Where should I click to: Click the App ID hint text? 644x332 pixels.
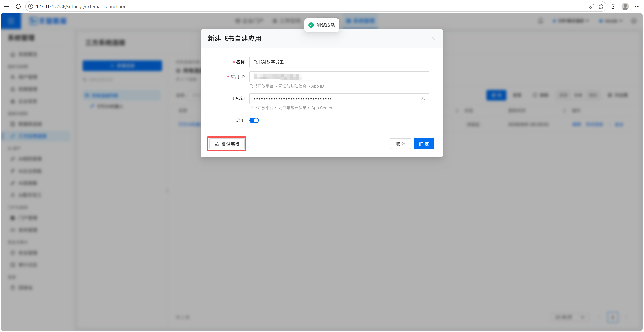[286, 86]
